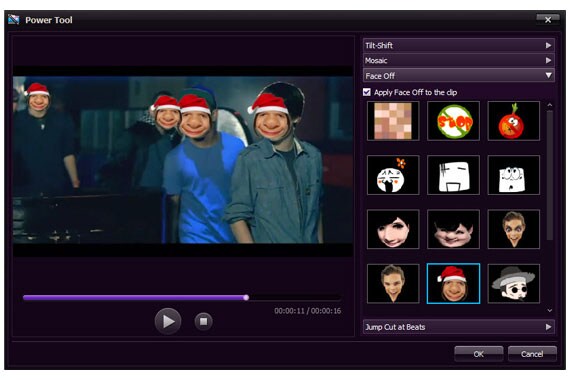Cancel the Power Tool dialog

pos(532,354)
